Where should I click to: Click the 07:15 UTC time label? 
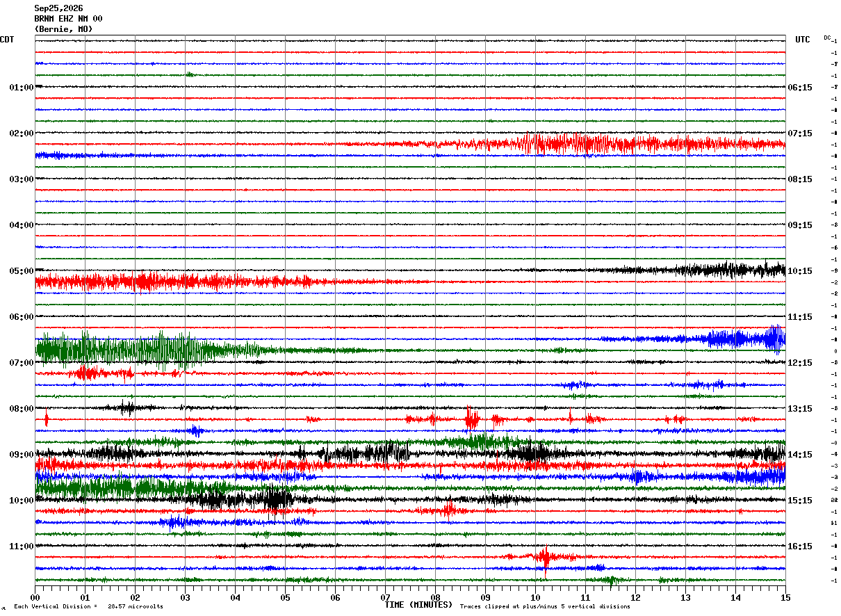pos(799,133)
